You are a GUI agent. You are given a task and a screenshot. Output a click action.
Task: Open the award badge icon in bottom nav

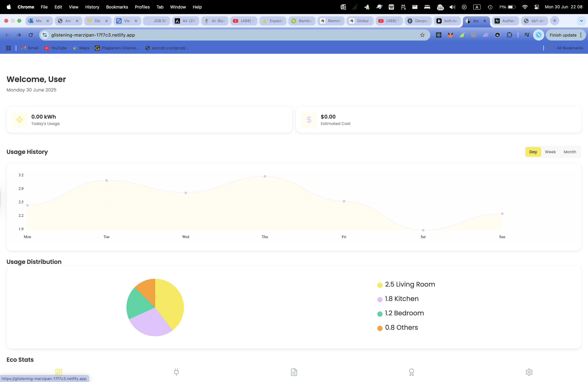coord(411,372)
